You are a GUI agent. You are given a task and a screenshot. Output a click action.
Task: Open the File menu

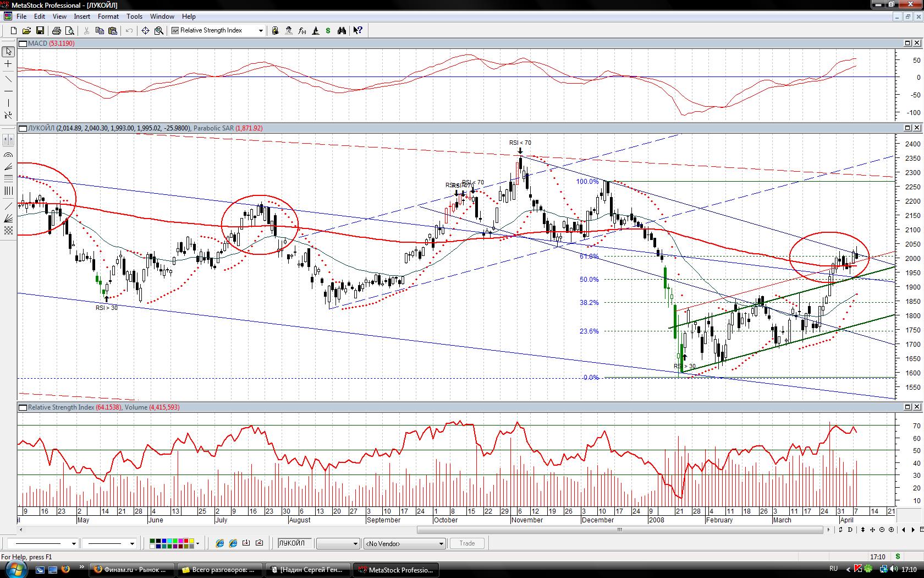tap(21, 17)
